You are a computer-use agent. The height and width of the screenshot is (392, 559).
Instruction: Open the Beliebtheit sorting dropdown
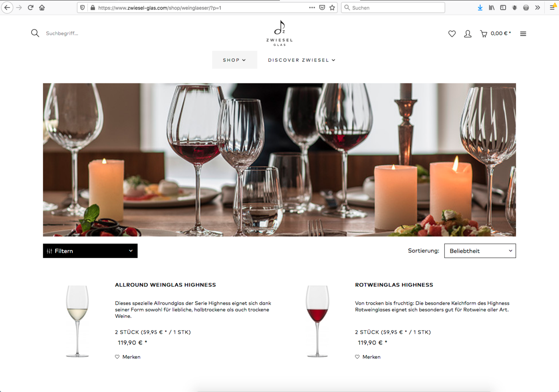coord(480,251)
